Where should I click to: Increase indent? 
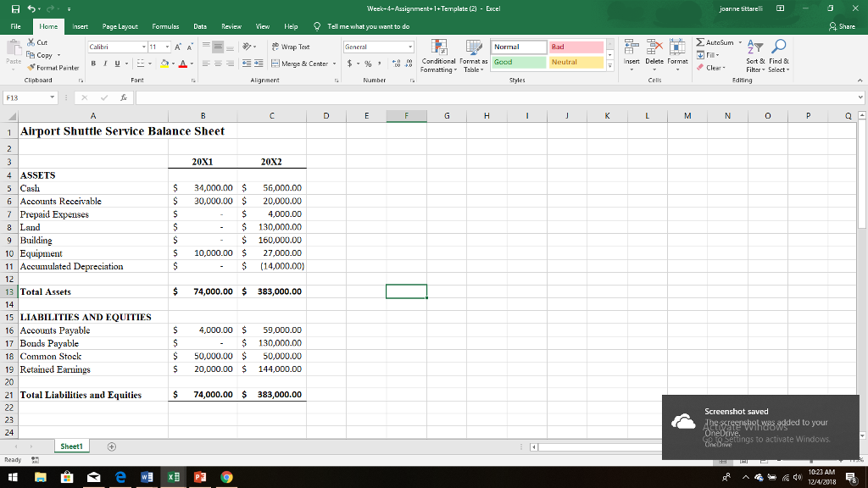coord(259,64)
